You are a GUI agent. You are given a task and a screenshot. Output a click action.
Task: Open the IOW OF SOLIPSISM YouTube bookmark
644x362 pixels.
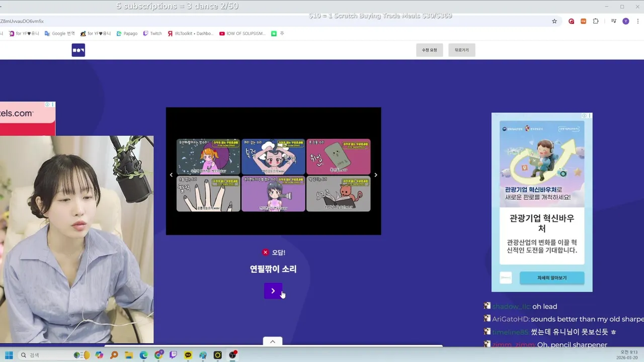(243, 34)
